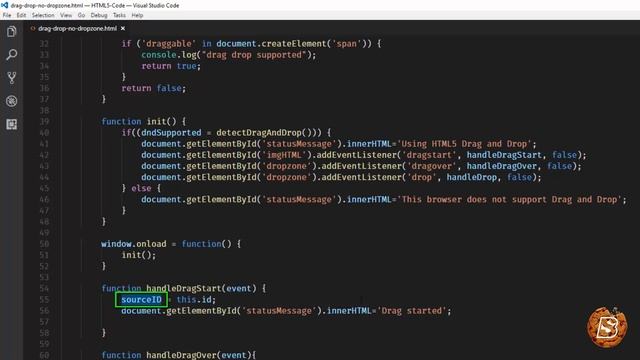Close the drag-drop-no-dropzone.html tab
The image size is (640, 360).
123,29
